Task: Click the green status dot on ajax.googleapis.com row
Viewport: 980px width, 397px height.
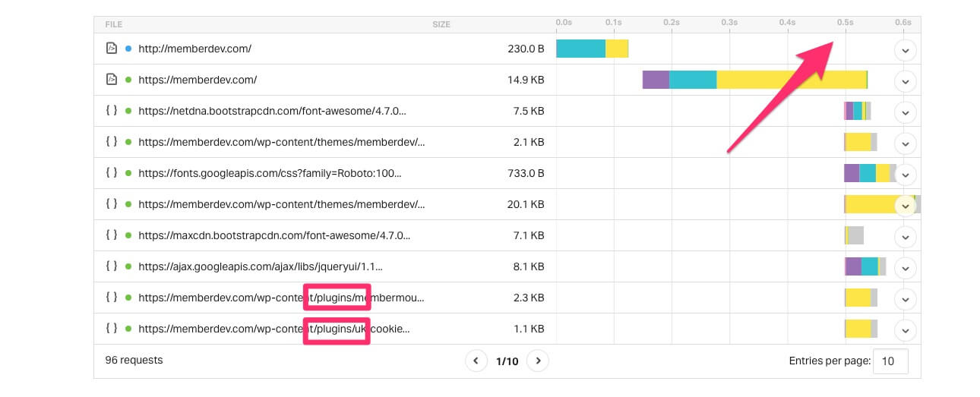Action: [128, 266]
